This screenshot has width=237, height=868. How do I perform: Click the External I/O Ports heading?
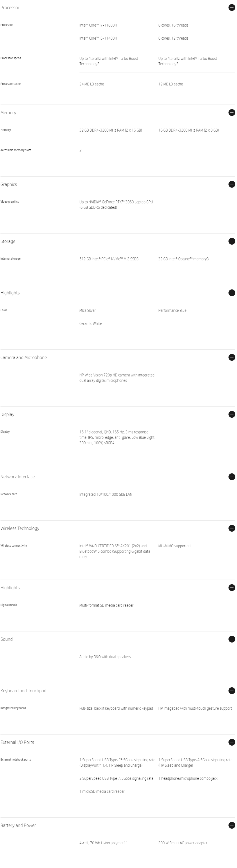(17, 742)
